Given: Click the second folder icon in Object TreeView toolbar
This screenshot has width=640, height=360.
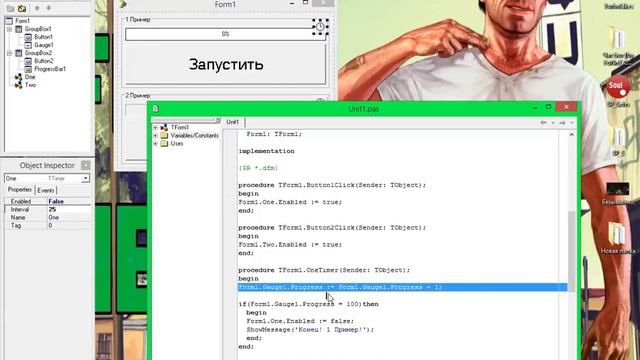Looking at the screenshot, I should pyautogui.click(x=22, y=8).
